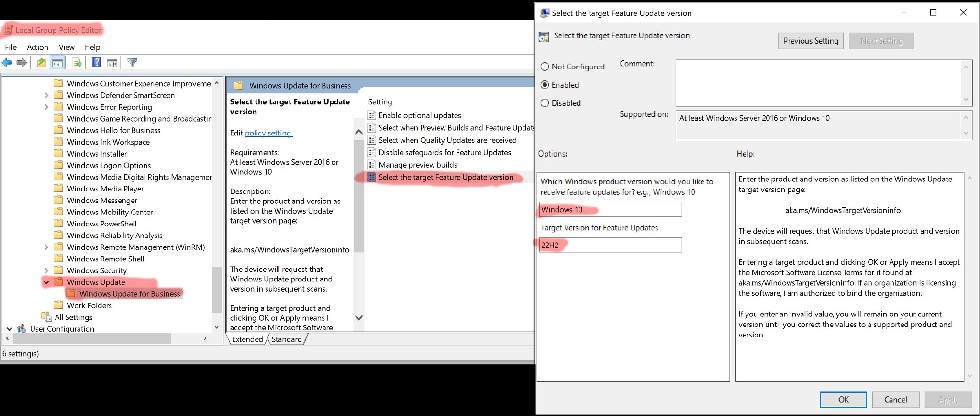This screenshot has height=416, width=980.
Task: Click the Previous Setting button
Action: click(811, 41)
